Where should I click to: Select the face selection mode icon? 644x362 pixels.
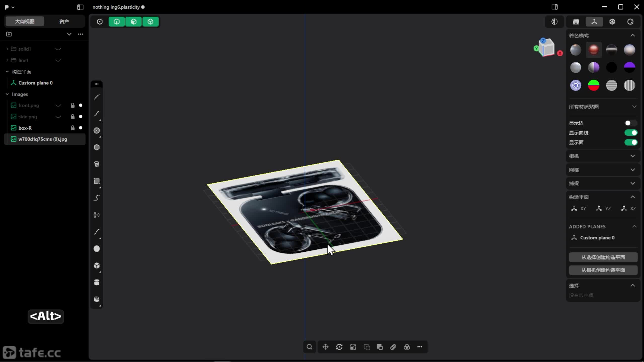point(134,22)
